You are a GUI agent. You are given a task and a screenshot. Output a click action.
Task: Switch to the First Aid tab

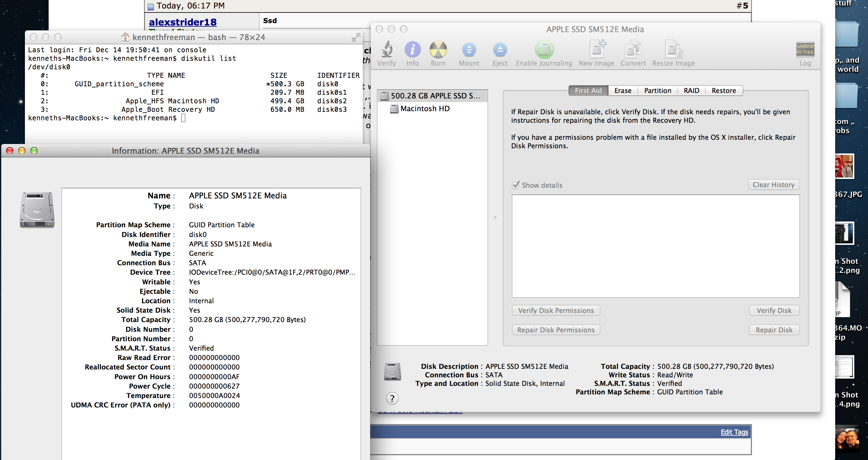coord(588,91)
